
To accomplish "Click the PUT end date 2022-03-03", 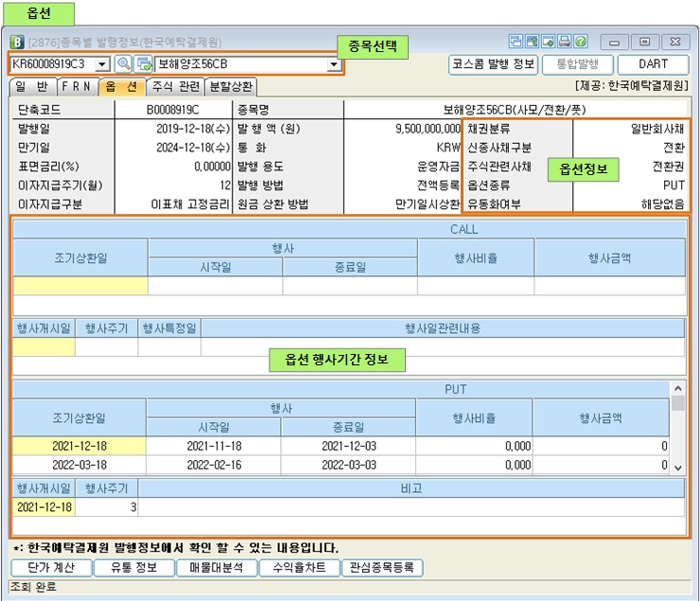I will [x=349, y=465].
